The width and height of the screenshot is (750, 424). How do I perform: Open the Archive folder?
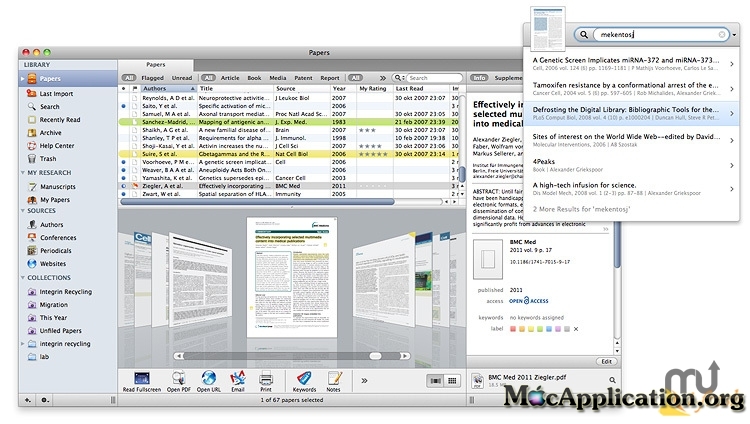click(50, 133)
